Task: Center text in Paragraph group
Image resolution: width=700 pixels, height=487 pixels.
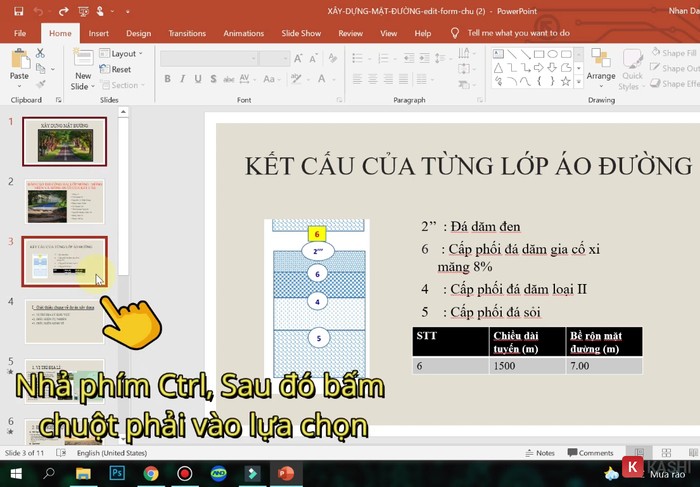Action: 373,79
